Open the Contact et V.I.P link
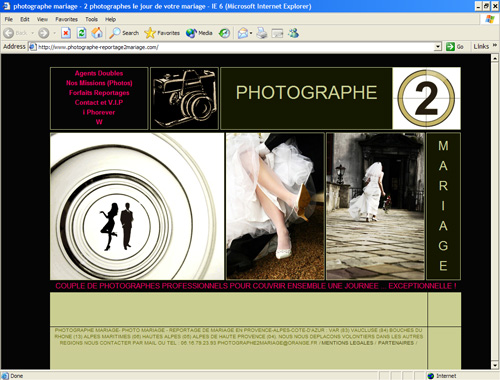This screenshot has height=380, width=500. click(99, 102)
